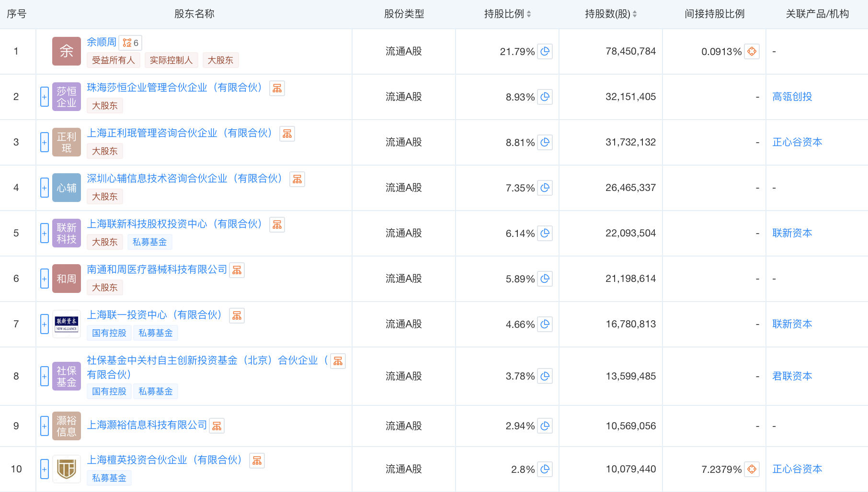Click pie chart icon beside 2.8%

[545, 469]
